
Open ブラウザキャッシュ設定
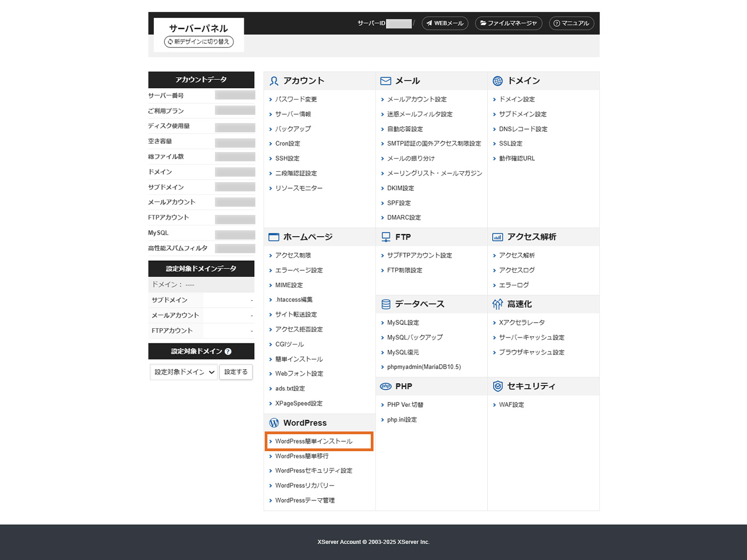click(x=532, y=352)
